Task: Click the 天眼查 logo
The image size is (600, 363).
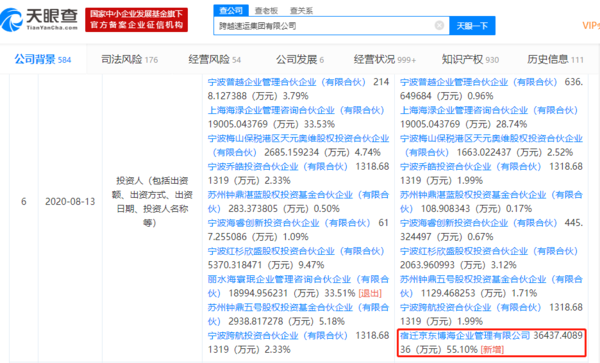Action: tap(39, 19)
